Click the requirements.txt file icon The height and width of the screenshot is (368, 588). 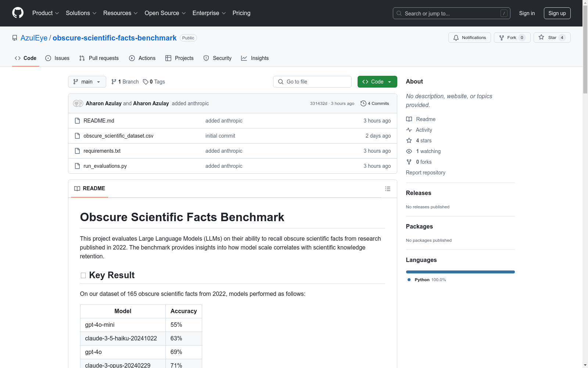(77, 151)
